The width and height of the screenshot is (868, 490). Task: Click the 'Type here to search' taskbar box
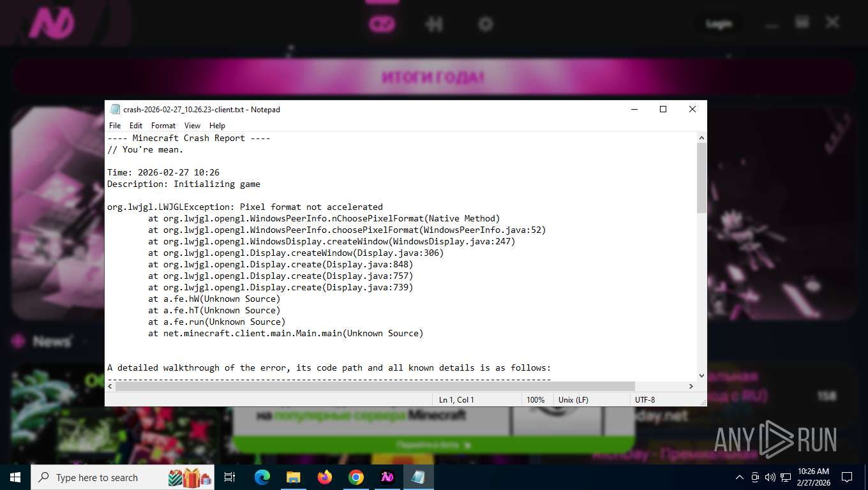pos(123,477)
